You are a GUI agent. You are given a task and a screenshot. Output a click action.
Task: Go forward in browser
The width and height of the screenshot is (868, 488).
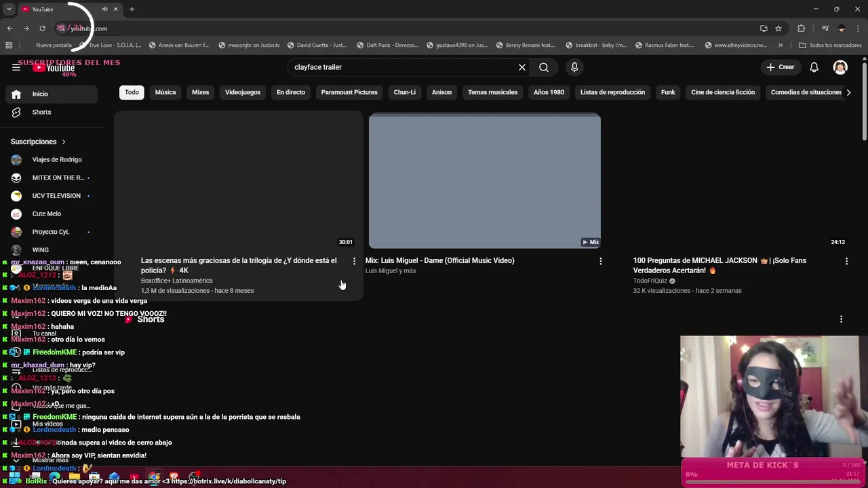26,28
